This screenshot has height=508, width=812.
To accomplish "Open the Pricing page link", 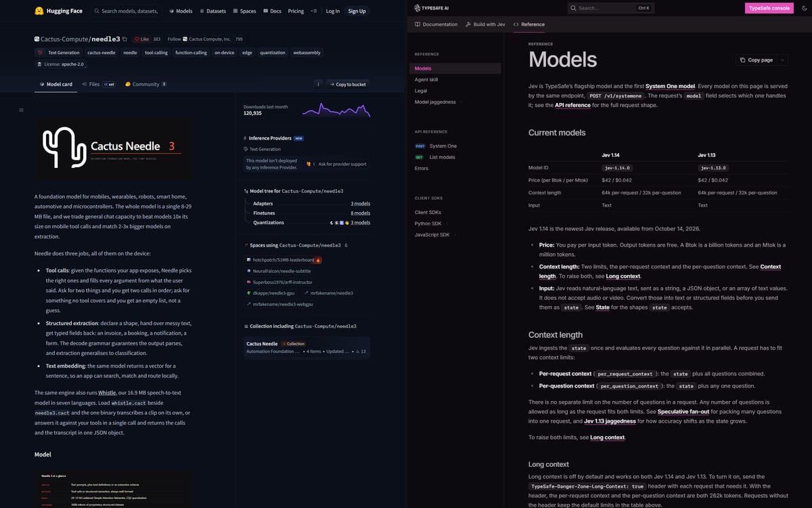I will pyautogui.click(x=296, y=11).
